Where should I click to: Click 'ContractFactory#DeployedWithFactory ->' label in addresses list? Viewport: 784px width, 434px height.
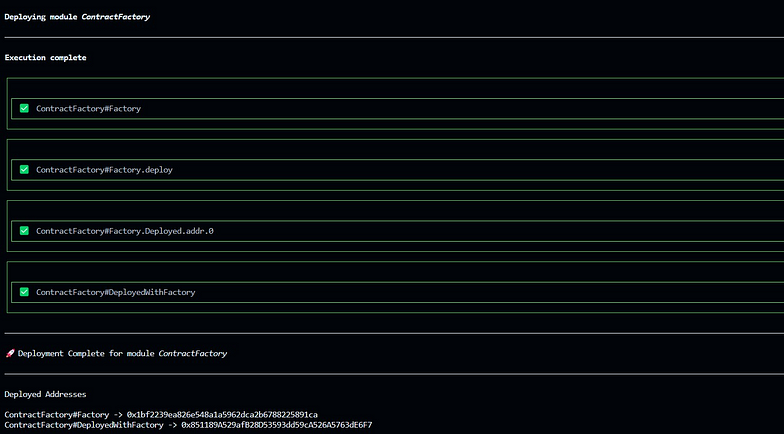point(90,425)
